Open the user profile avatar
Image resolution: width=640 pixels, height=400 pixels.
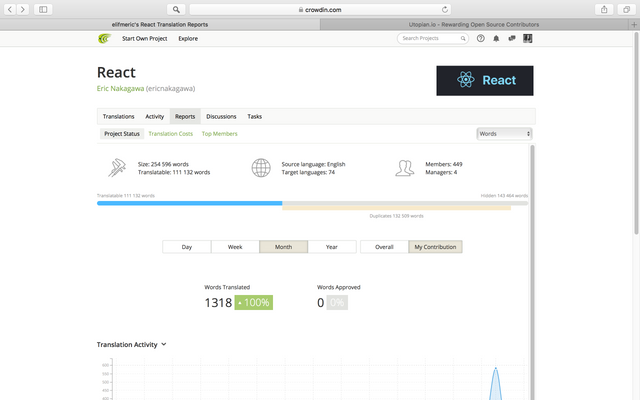(x=528, y=38)
